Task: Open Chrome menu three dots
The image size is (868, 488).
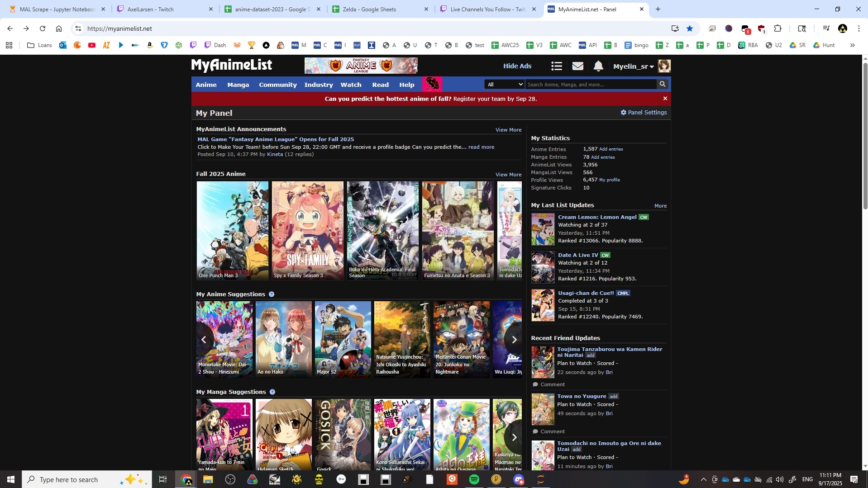Action: tap(859, 28)
